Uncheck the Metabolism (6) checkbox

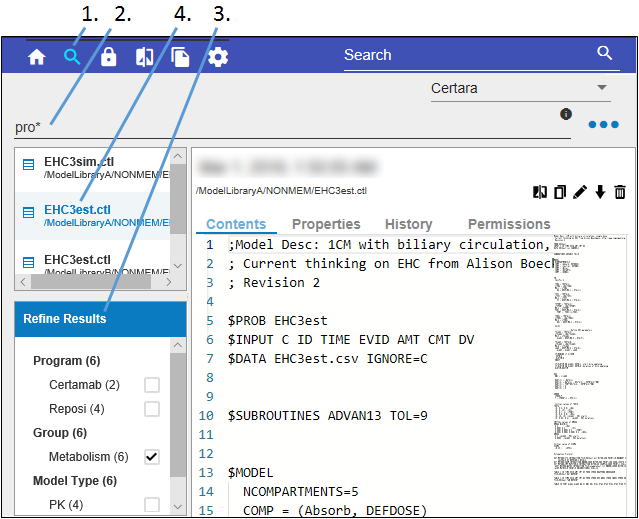(x=152, y=457)
